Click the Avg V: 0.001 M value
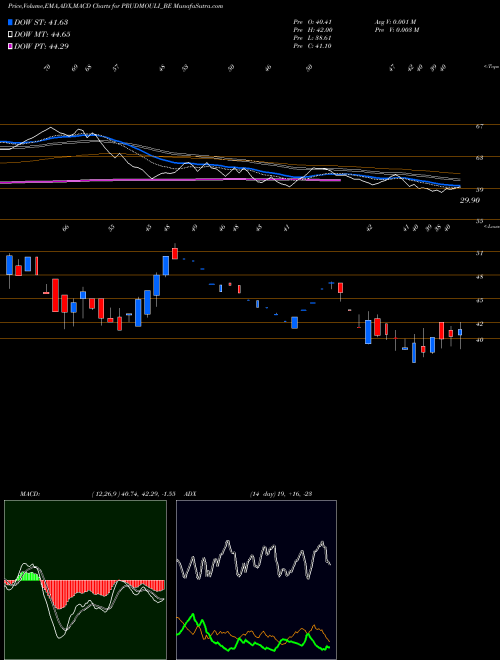Image resolution: width=500 pixels, height=660 pixels. pos(396,22)
